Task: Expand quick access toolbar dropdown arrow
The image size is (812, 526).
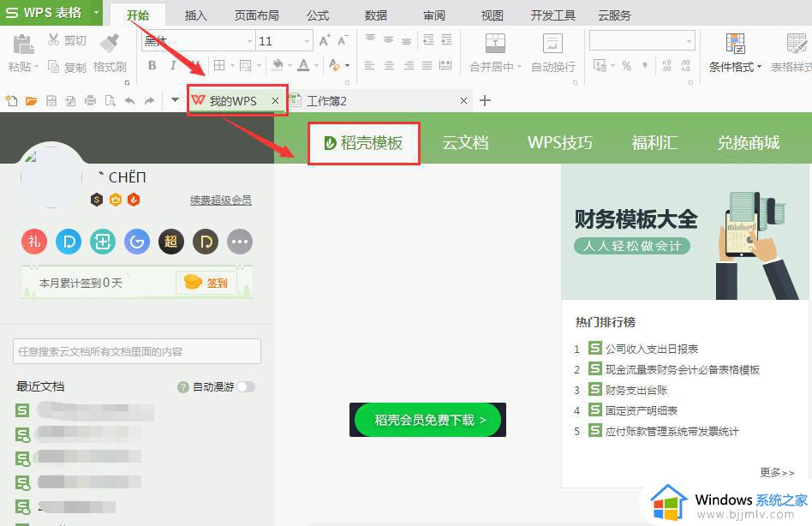Action: 175,100
